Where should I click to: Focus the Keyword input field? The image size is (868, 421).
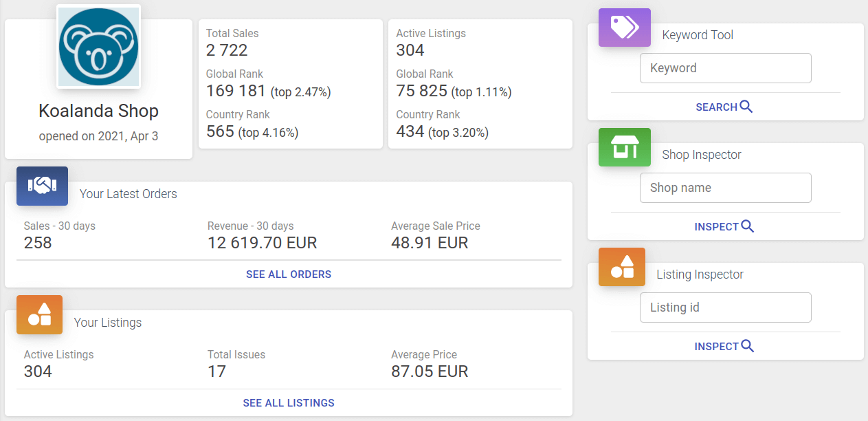[725, 68]
